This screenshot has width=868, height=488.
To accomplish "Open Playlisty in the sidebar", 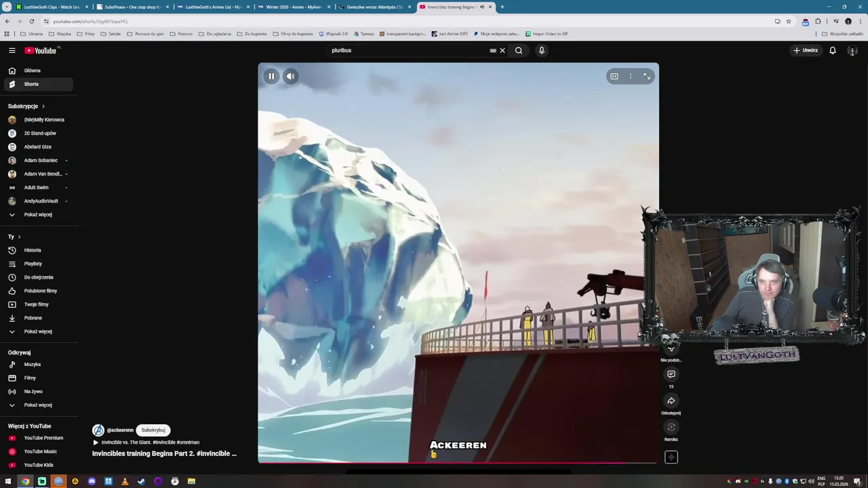I will [x=38, y=264].
